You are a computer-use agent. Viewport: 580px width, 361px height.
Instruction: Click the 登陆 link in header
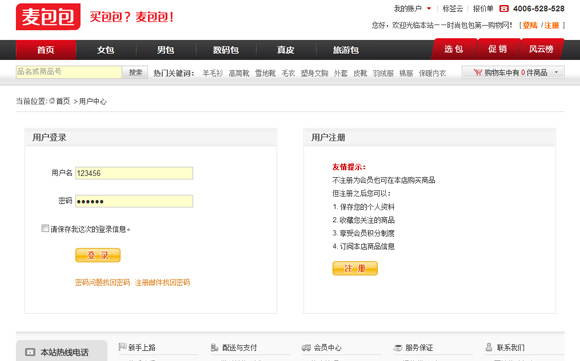[530, 25]
